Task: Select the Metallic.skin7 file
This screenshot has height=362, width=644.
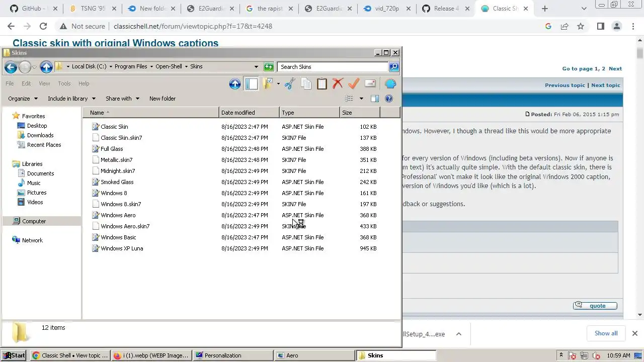Action: pos(116,160)
